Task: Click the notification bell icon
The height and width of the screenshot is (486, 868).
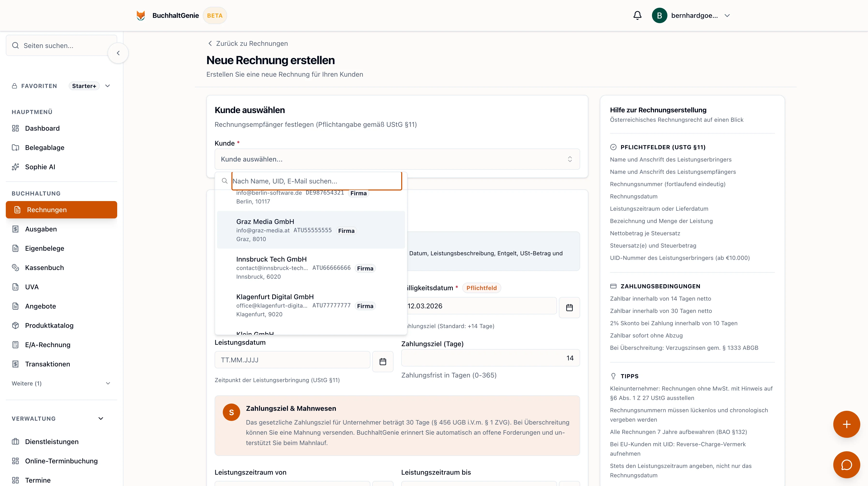Action: (637, 15)
